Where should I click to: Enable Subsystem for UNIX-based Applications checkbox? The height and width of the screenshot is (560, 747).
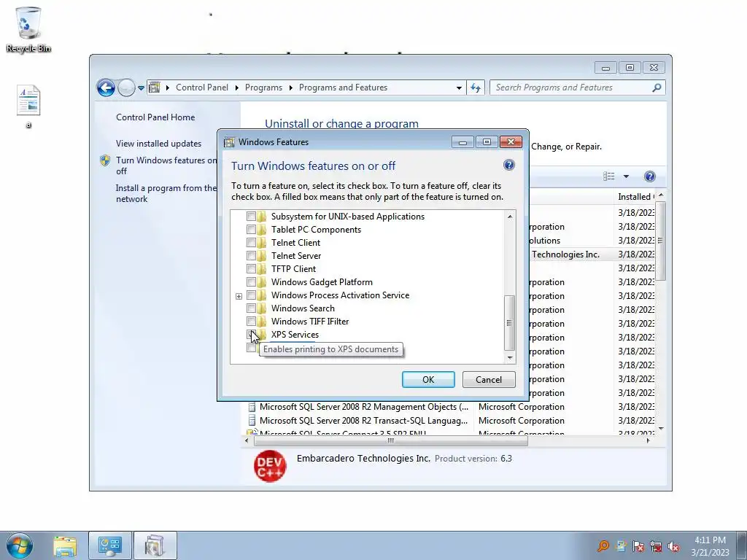coord(251,217)
